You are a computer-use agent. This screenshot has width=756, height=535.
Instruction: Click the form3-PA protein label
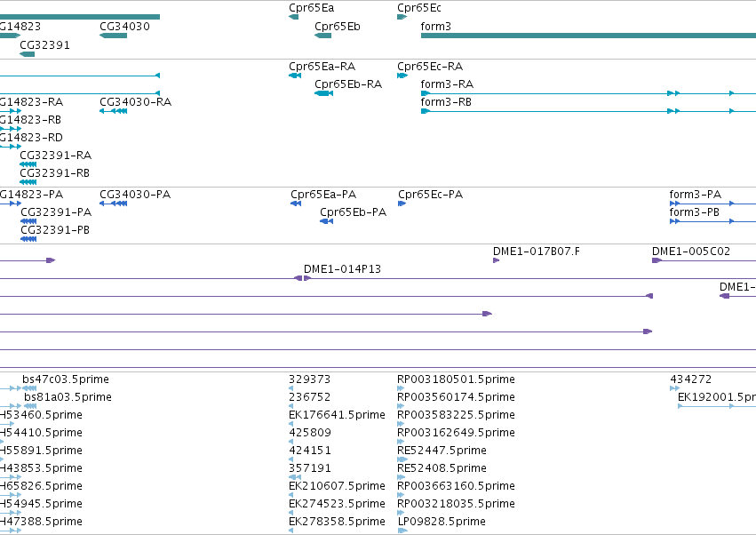tap(696, 195)
